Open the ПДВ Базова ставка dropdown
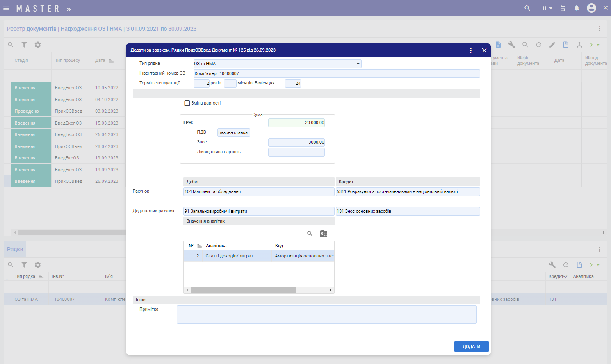Screen dimensions: 611x364 (233, 133)
